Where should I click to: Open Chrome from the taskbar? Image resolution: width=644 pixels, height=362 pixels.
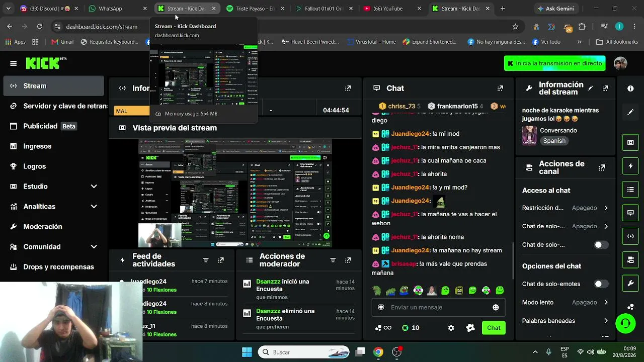click(x=378, y=352)
